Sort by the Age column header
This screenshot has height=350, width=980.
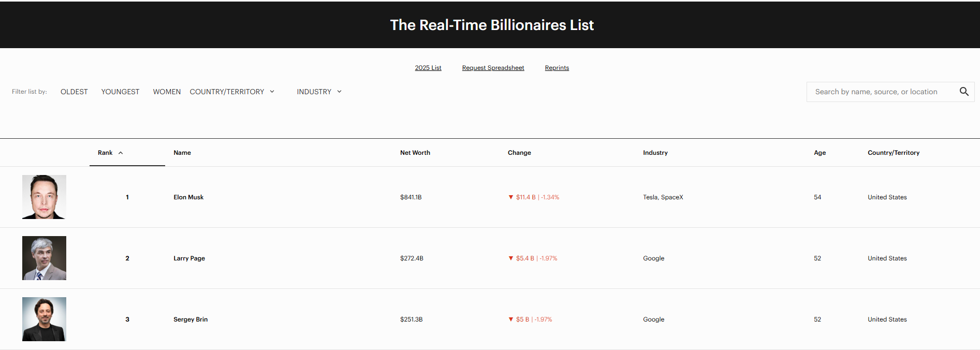coord(820,153)
